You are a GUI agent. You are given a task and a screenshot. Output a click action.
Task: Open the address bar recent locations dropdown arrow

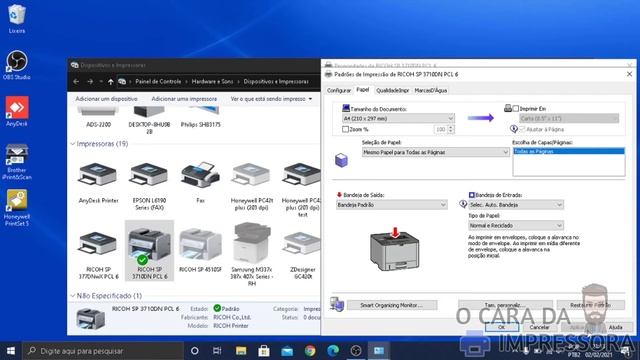pyautogui.click(x=101, y=82)
